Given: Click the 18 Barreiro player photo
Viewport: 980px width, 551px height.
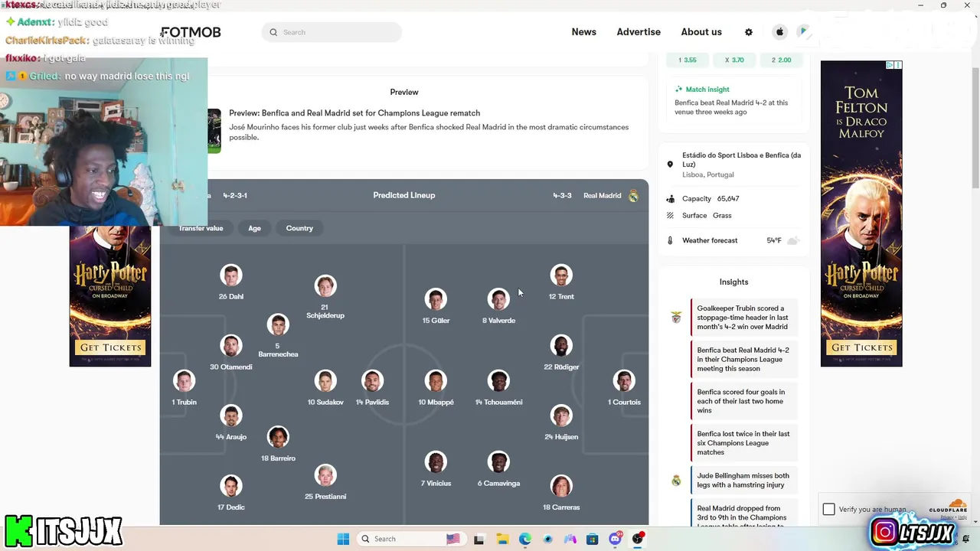Looking at the screenshot, I should point(278,437).
